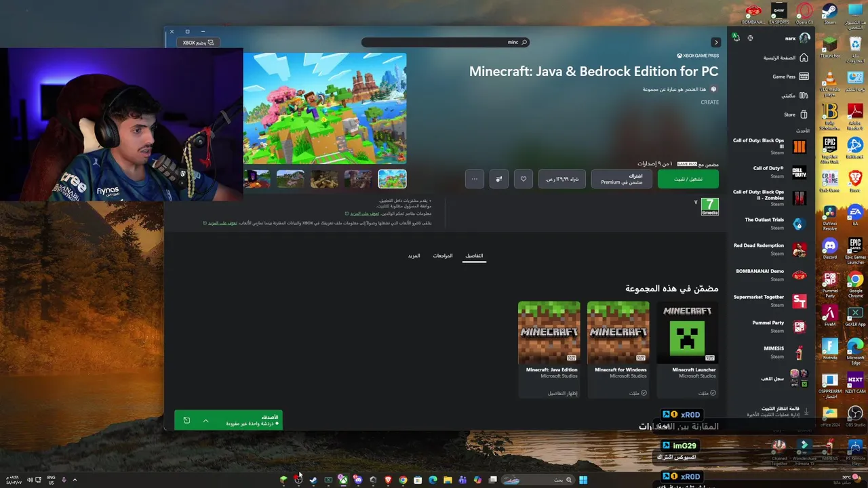Click the taskbar microphone icon
This screenshot has width=868, height=488.
click(x=64, y=480)
